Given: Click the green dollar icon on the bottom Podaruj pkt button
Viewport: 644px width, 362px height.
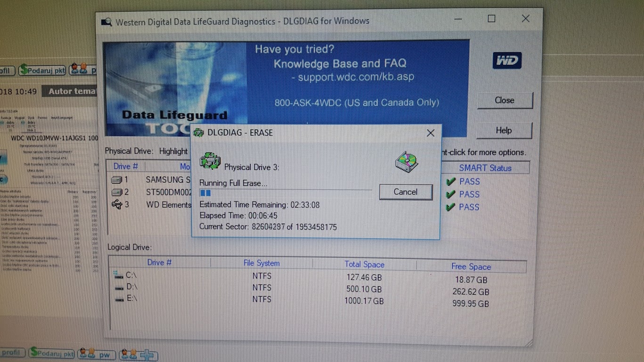Looking at the screenshot, I should coord(34,353).
